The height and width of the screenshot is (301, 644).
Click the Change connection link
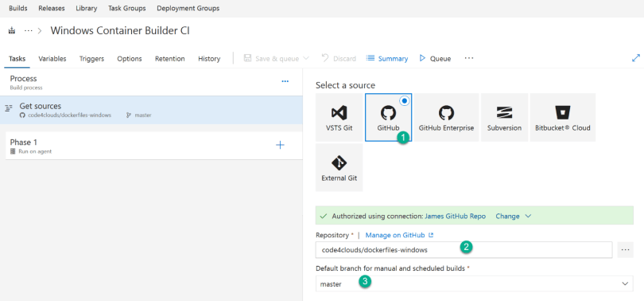(x=507, y=217)
